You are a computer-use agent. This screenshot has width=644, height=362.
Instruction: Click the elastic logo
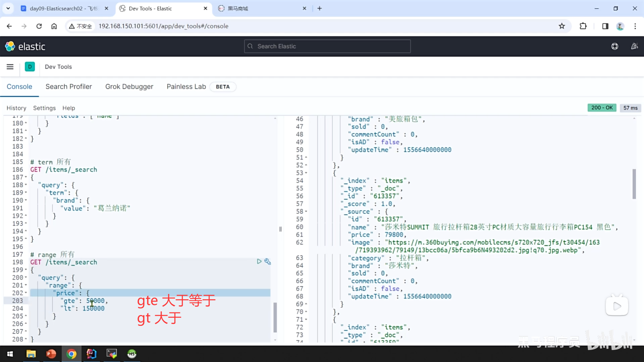point(25,46)
